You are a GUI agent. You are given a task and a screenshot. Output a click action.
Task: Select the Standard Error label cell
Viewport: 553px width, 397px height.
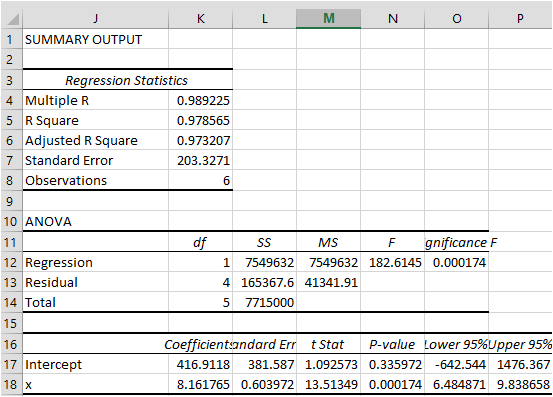(96, 160)
